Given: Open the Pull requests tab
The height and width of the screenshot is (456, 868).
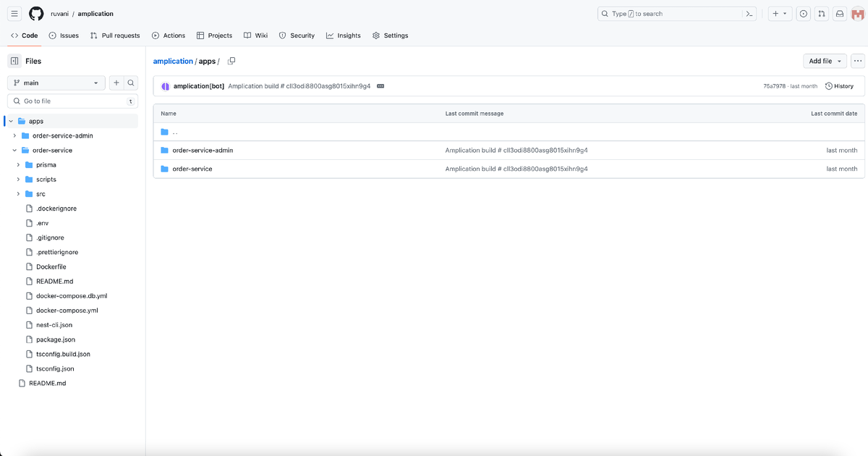Looking at the screenshot, I should click(115, 35).
